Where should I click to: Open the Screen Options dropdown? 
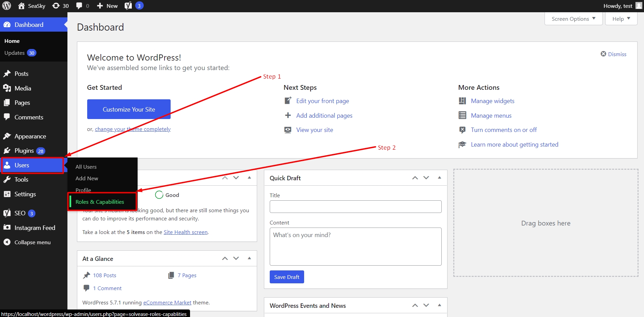(574, 19)
